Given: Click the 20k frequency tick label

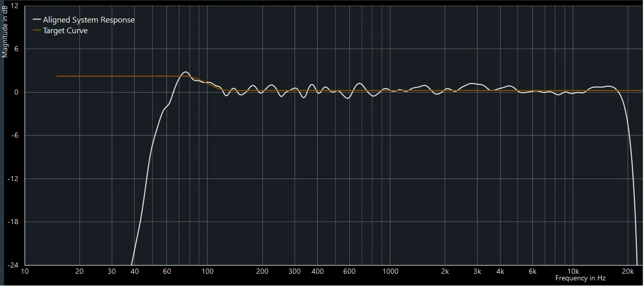Looking at the screenshot, I should tap(628, 271).
